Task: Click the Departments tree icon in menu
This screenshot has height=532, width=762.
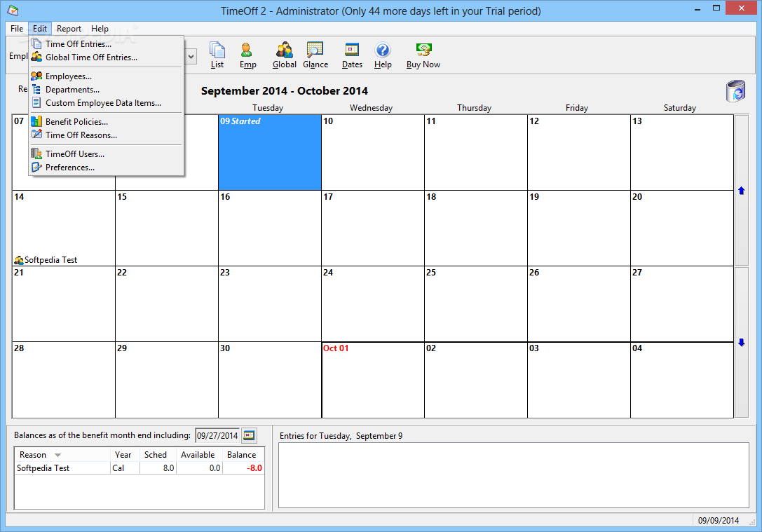Action: point(36,90)
